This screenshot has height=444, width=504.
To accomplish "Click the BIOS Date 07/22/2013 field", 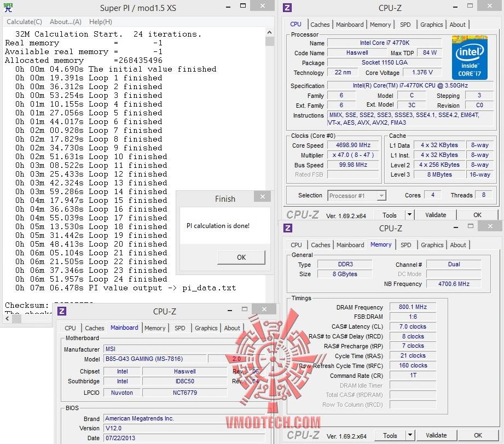I will pyautogui.click(x=184, y=438).
